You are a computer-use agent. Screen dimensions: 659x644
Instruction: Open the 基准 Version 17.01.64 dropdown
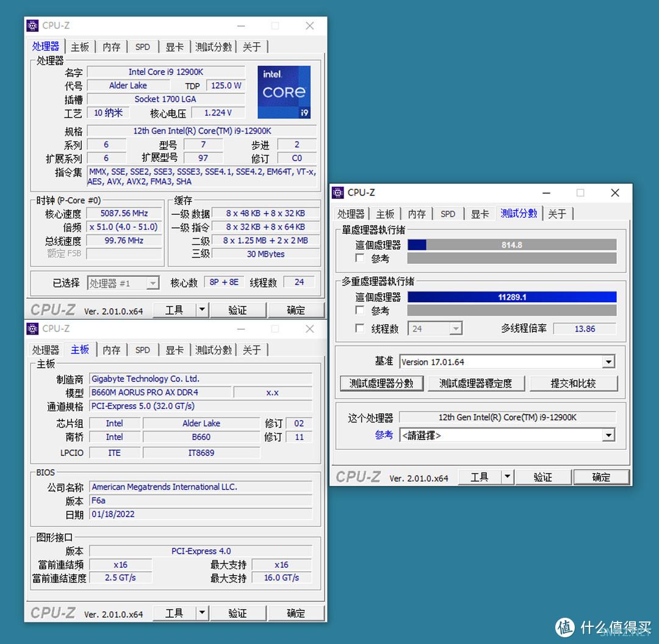(x=608, y=362)
